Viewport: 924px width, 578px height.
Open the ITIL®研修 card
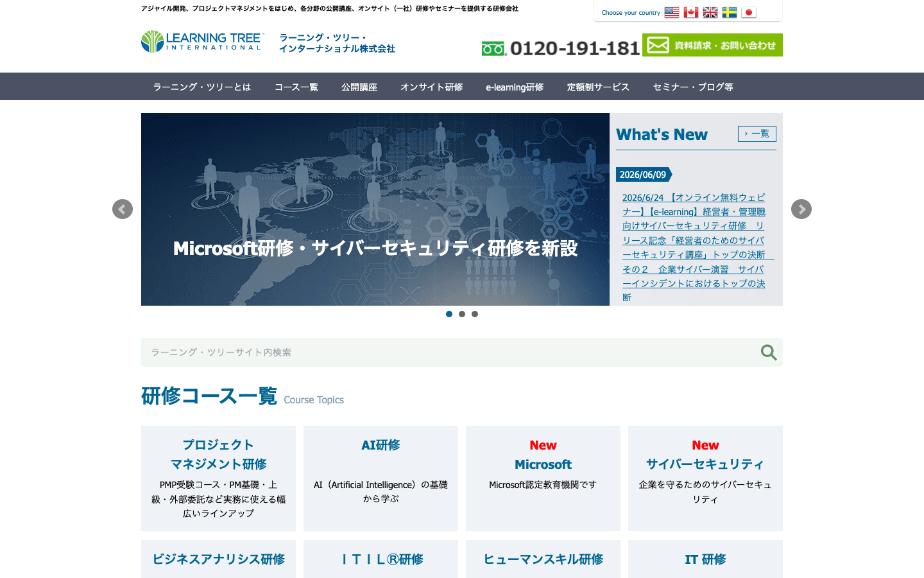[381, 559]
